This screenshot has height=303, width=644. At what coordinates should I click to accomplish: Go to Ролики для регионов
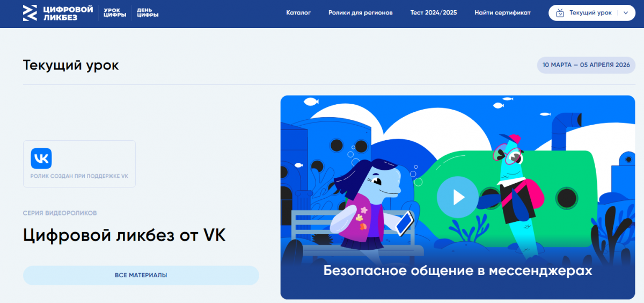click(x=361, y=13)
